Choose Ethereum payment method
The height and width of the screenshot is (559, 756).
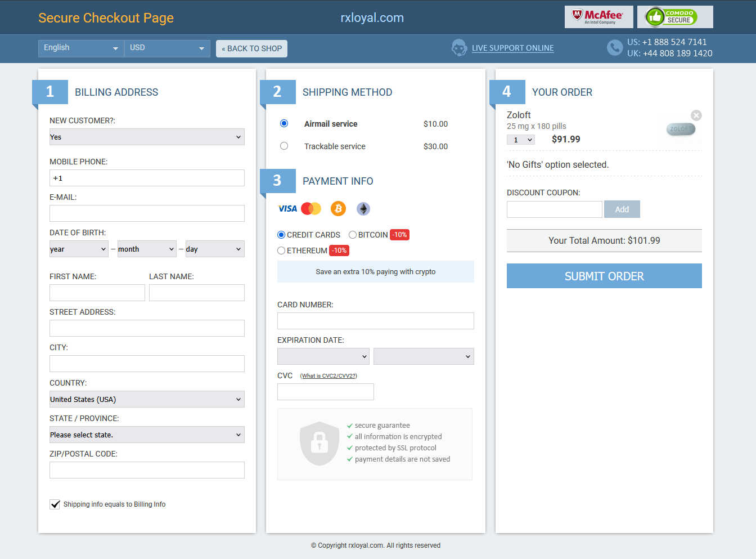(x=281, y=251)
